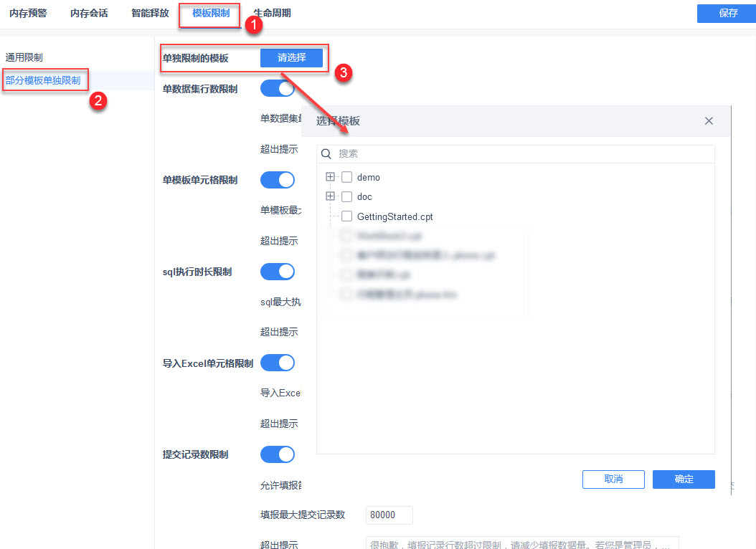This screenshot has width=756, height=549.
Task: Go to the 内存预警 tab
Action: [28, 14]
